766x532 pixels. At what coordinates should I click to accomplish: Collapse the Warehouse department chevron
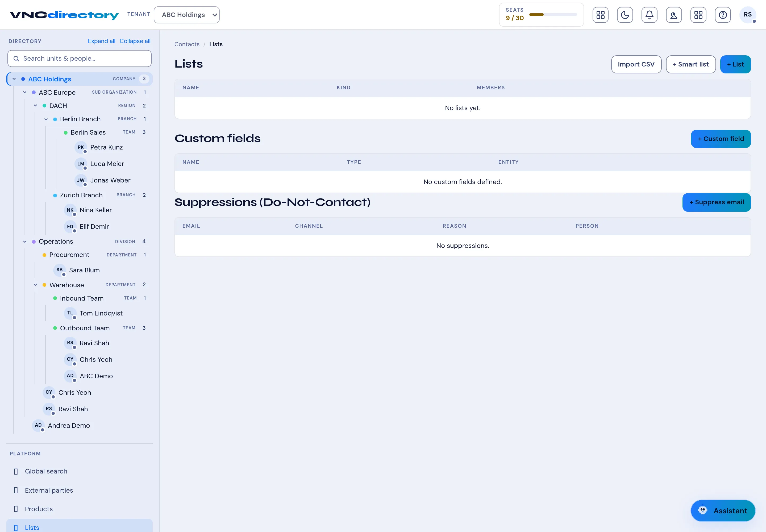pos(35,285)
